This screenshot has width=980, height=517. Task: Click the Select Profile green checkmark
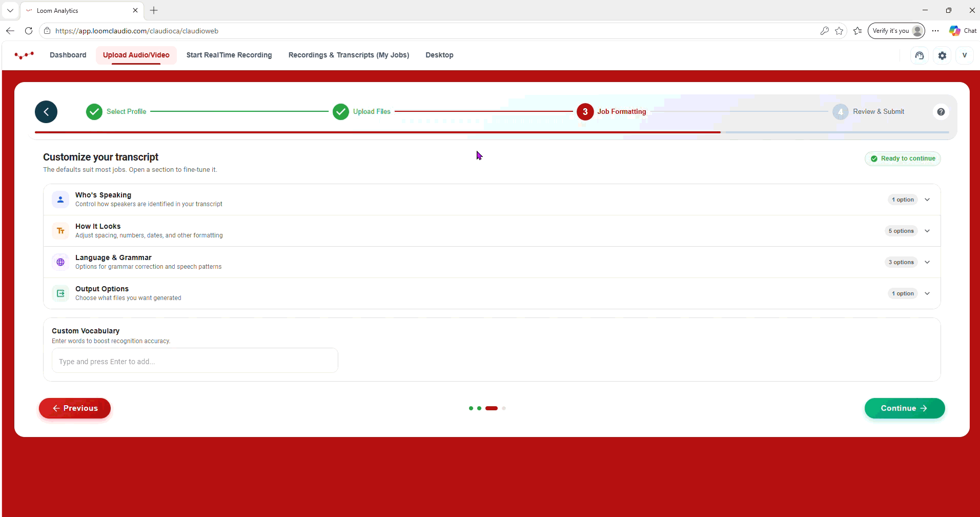94,112
